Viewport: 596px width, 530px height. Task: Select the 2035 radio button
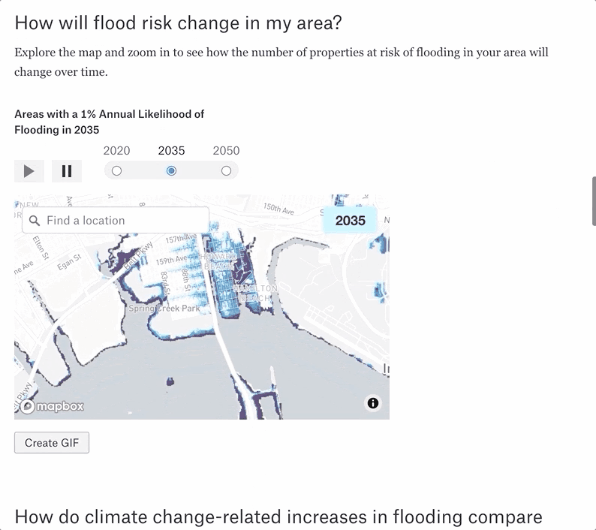point(171,171)
